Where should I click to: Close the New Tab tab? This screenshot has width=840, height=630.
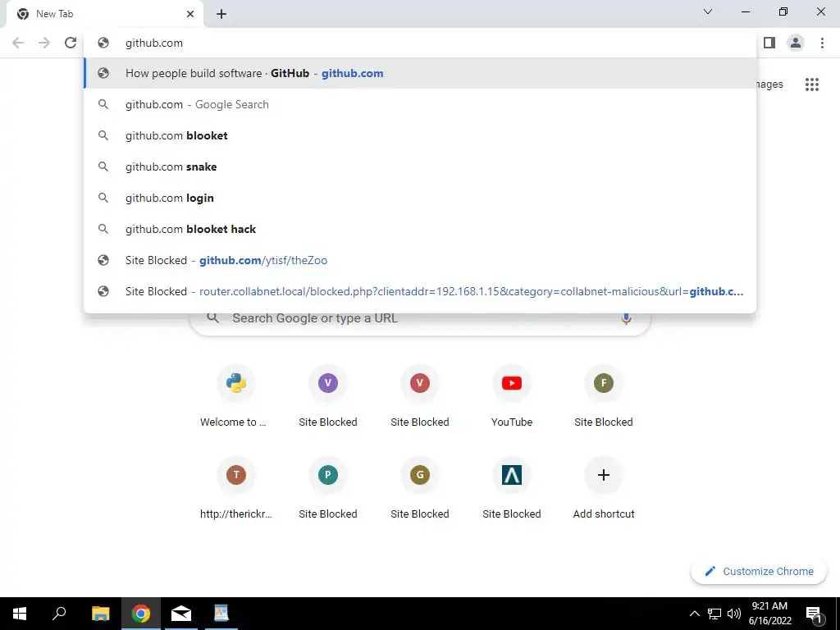pos(190,14)
